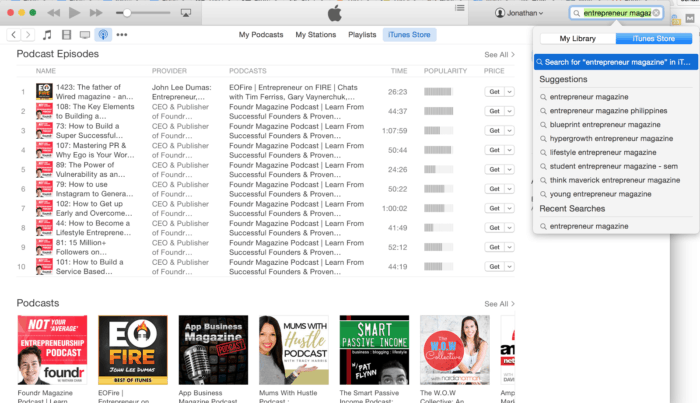This screenshot has height=403, width=700.
Task: Open Get dropdown arrow for episode 108
Action: pos(509,111)
